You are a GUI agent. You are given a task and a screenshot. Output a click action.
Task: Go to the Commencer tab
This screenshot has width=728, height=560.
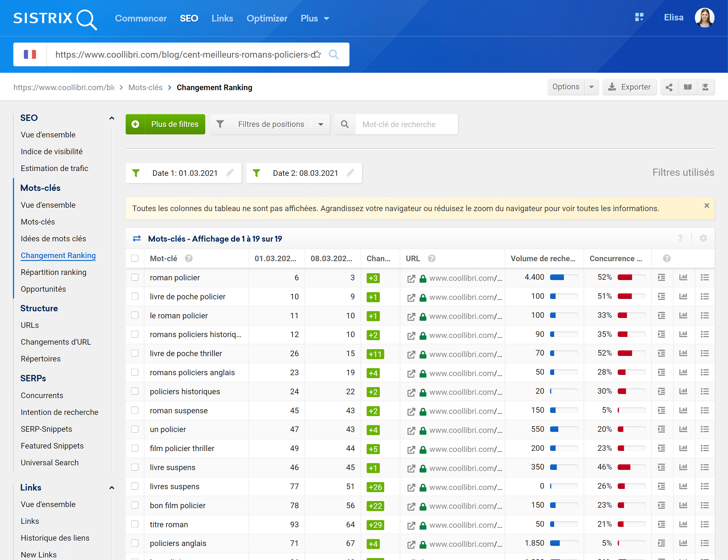point(141,19)
